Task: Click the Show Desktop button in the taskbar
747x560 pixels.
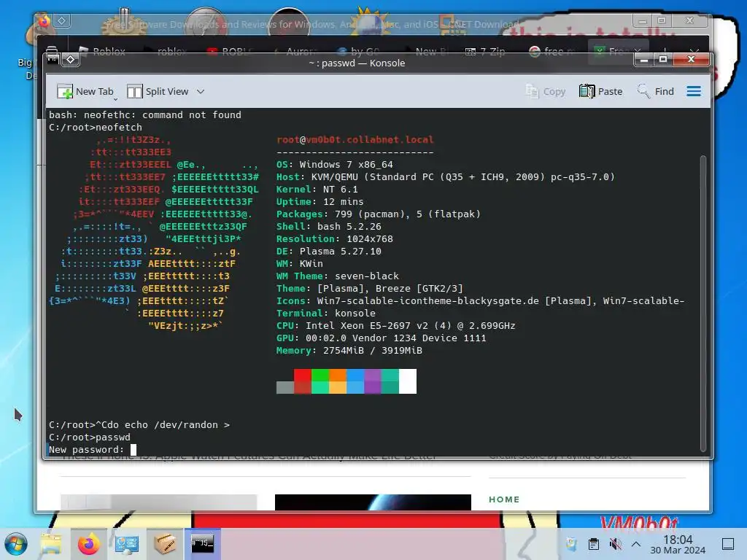Action: (x=728, y=544)
